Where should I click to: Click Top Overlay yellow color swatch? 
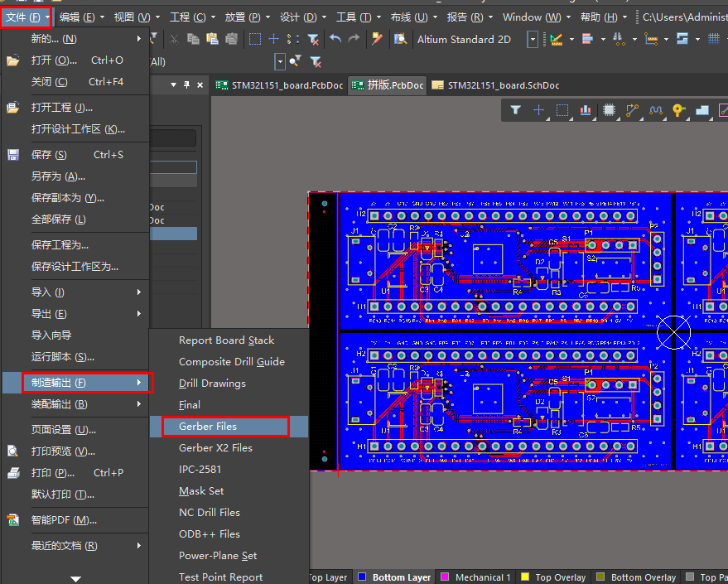point(524,577)
